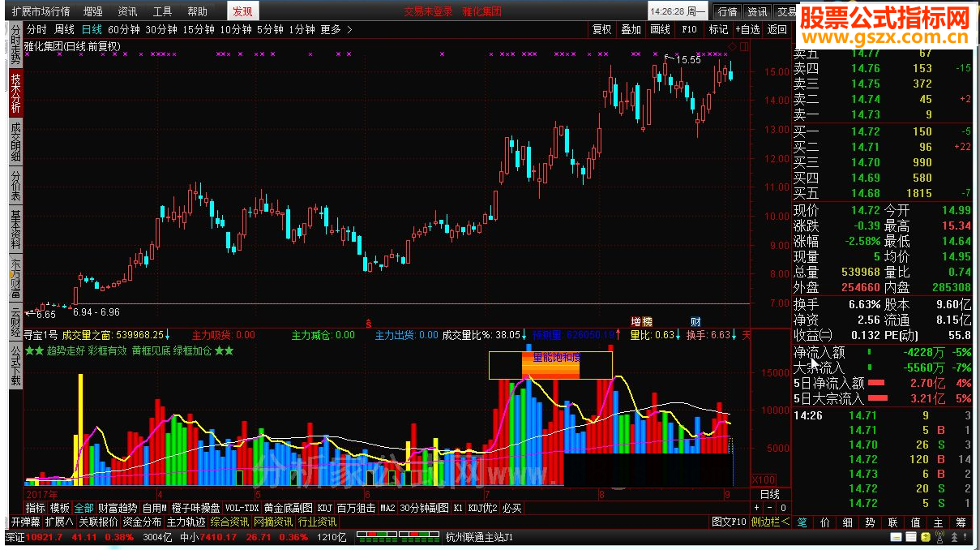This screenshot has width=980, height=550.
Task: Open the 工具 menu
Action: (162, 11)
